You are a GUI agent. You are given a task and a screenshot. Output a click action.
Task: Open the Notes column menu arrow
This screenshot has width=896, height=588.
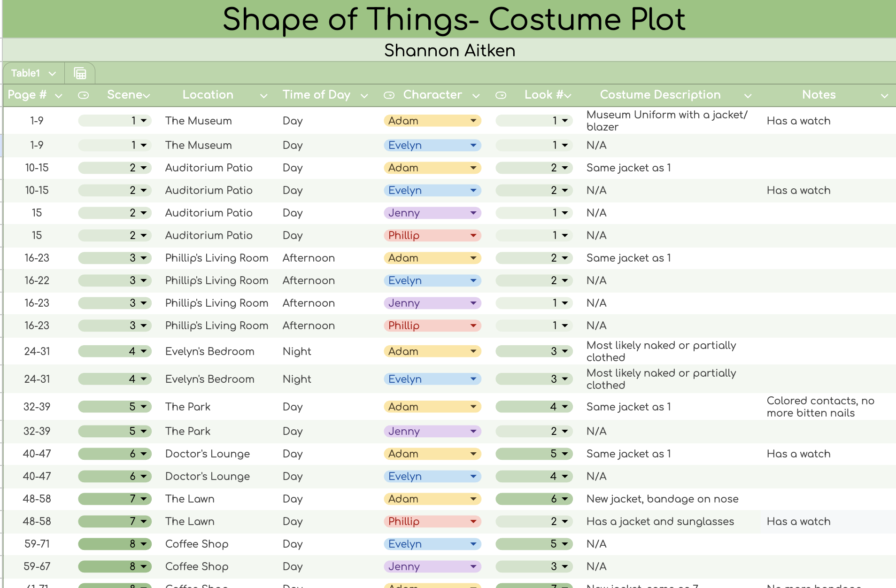pyautogui.click(x=884, y=96)
